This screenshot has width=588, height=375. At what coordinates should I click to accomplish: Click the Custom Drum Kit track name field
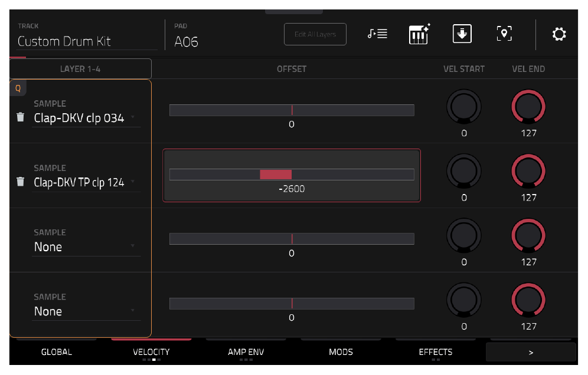coord(87,41)
